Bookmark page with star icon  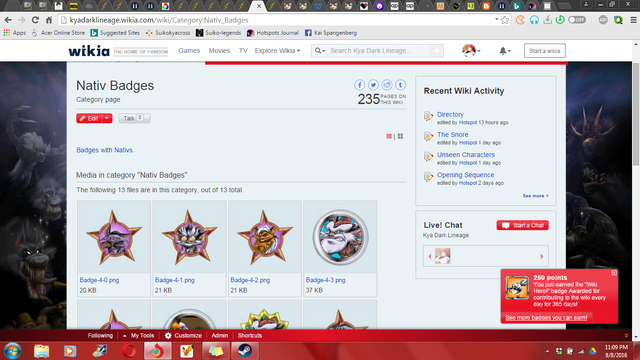point(505,20)
